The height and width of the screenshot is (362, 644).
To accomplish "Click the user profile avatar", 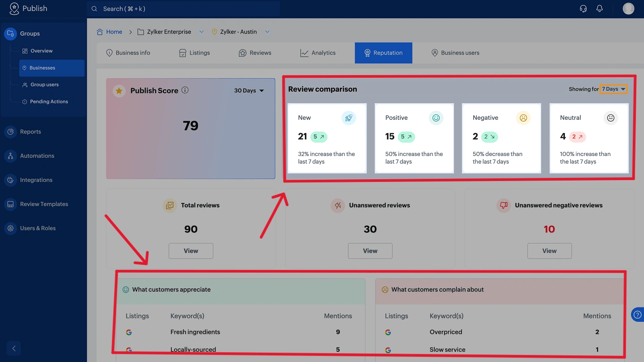I will pyautogui.click(x=628, y=8).
